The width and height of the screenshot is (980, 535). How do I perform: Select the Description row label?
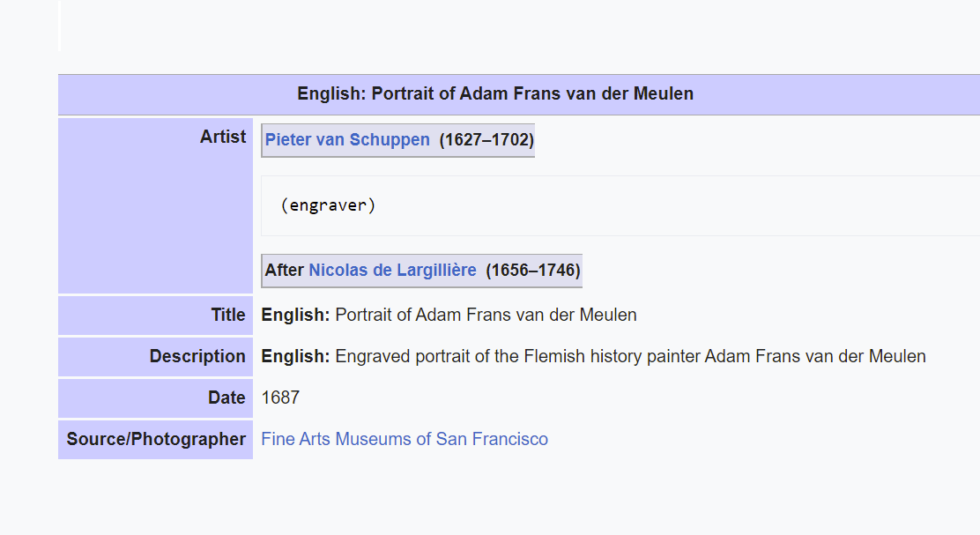[197, 356]
